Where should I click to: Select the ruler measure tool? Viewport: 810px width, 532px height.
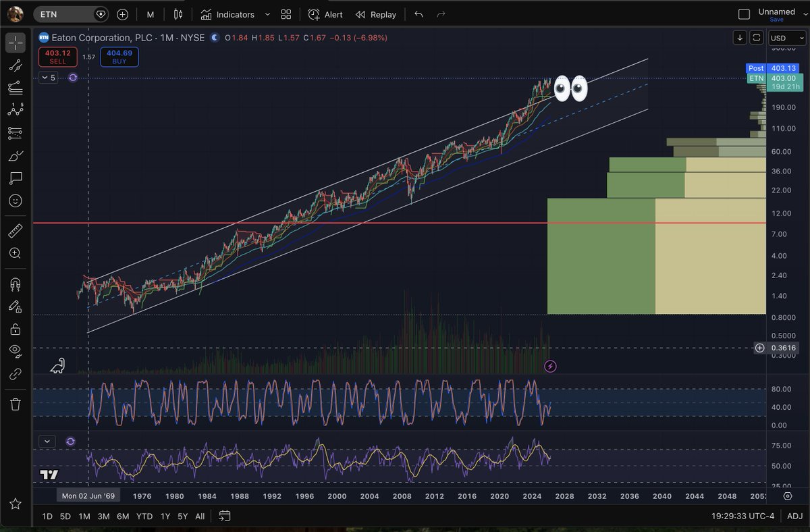(x=16, y=231)
